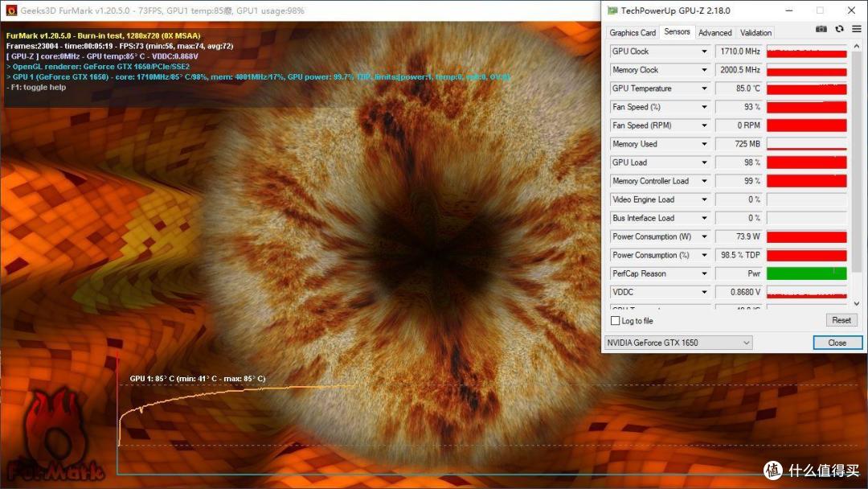Open the GPU Clock sensor dropdown

[704, 51]
